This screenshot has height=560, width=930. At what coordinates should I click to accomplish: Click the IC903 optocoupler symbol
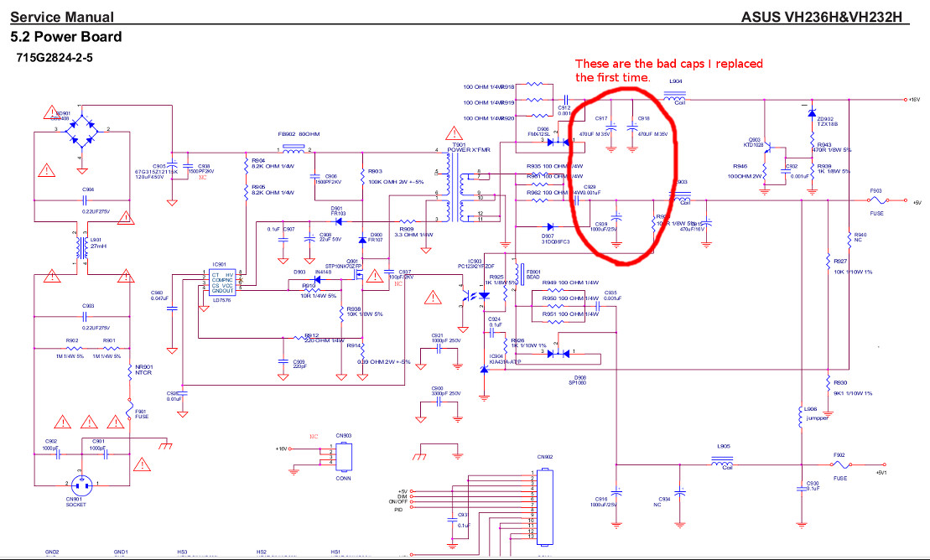pyautogui.click(x=473, y=295)
